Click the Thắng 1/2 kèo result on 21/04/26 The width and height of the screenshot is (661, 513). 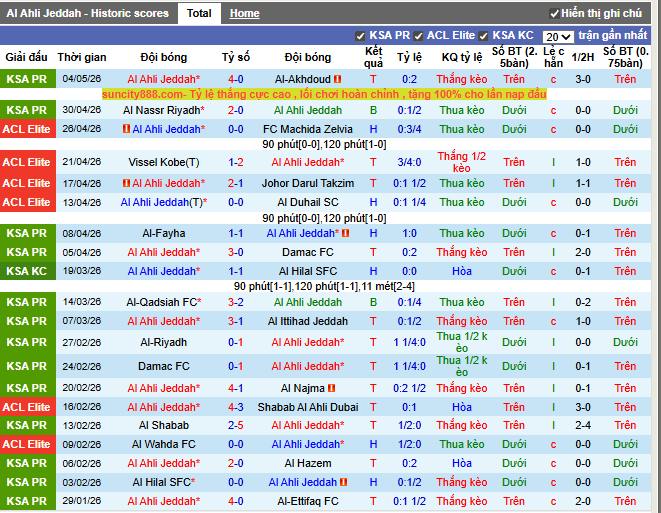click(x=462, y=162)
